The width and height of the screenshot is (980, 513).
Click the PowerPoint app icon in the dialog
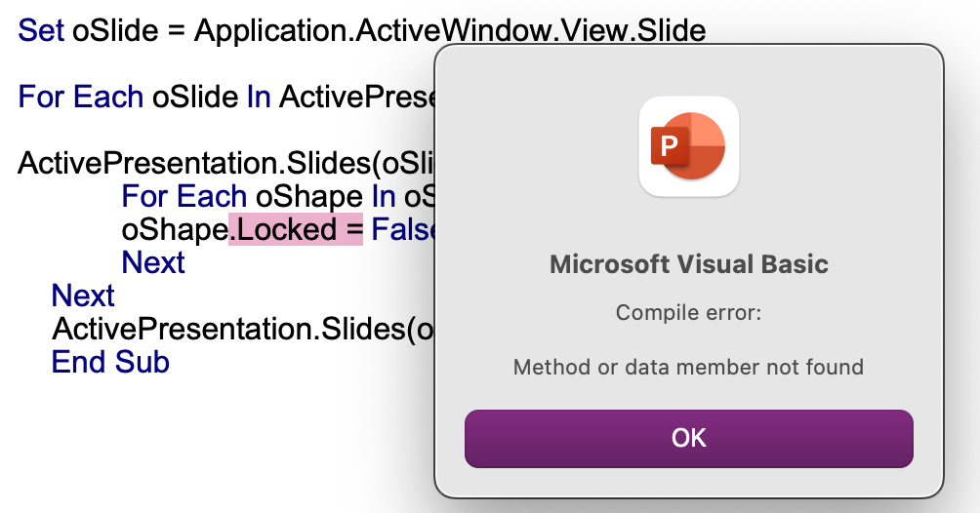[689, 147]
